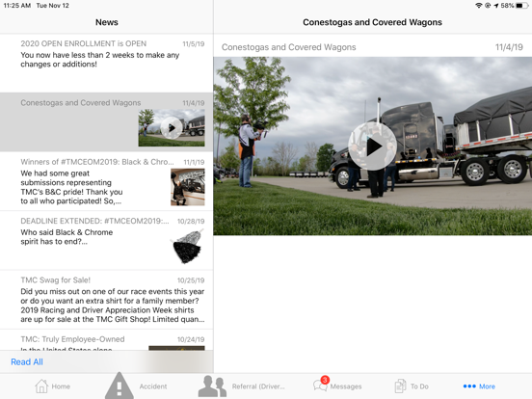Tap the clock time 11:25 AM

point(17,6)
